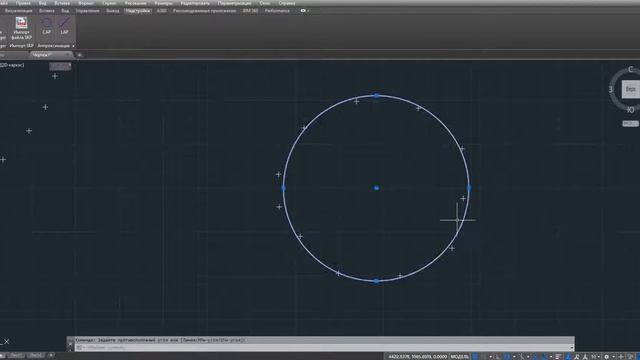Open the polar tracking angle dropdown
Image resolution: width=640 pixels, height=360 pixels.
514,357
